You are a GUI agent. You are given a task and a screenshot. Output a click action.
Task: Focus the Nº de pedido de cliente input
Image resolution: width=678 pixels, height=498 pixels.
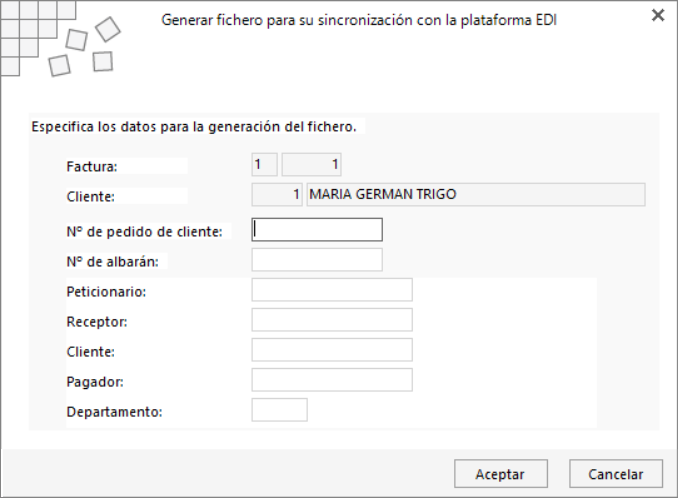317,230
